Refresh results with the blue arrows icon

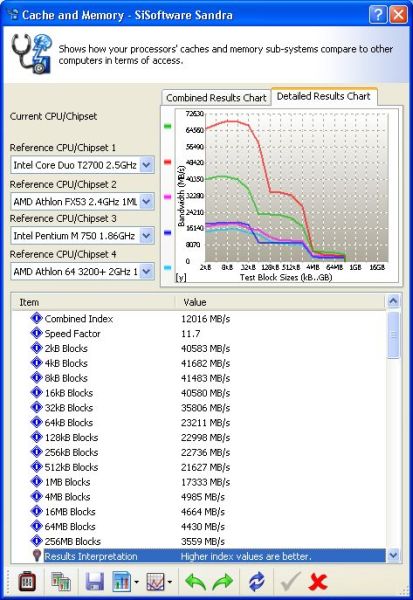257,582
